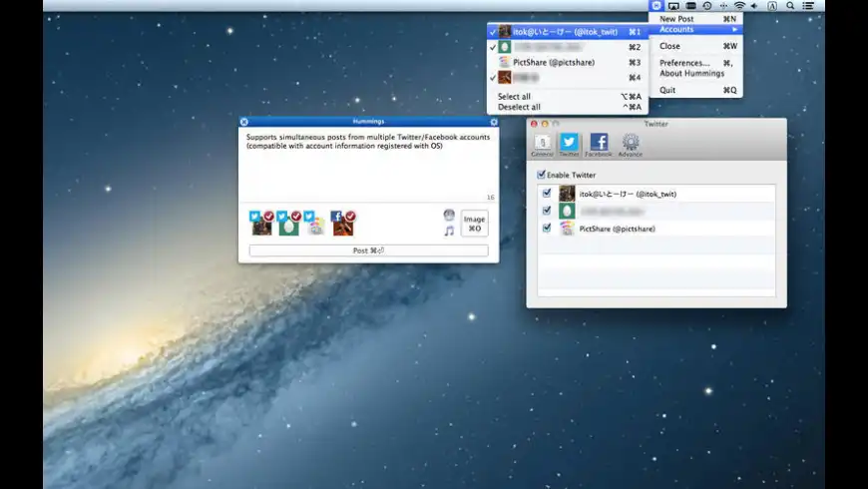Image resolution: width=868 pixels, height=489 pixels.
Task: Open AirPlay display menu bar icon
Action: 673,6
